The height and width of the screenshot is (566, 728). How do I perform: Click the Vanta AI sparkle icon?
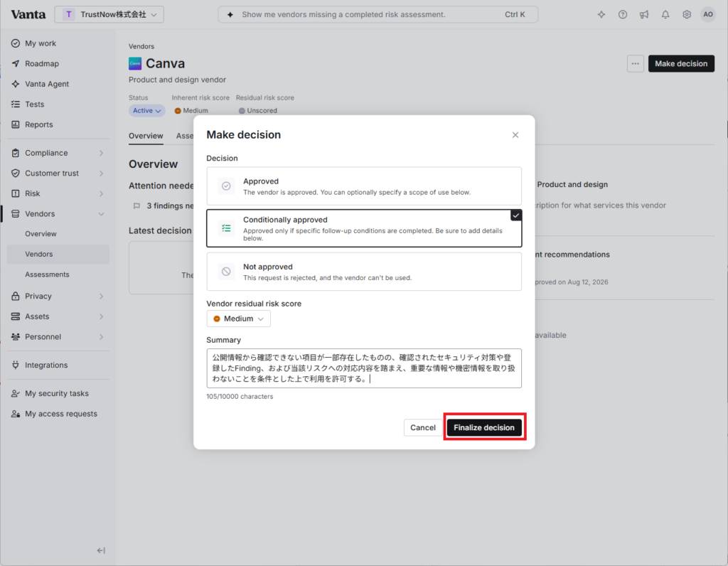pyautogui.click(x=601, y=14)
